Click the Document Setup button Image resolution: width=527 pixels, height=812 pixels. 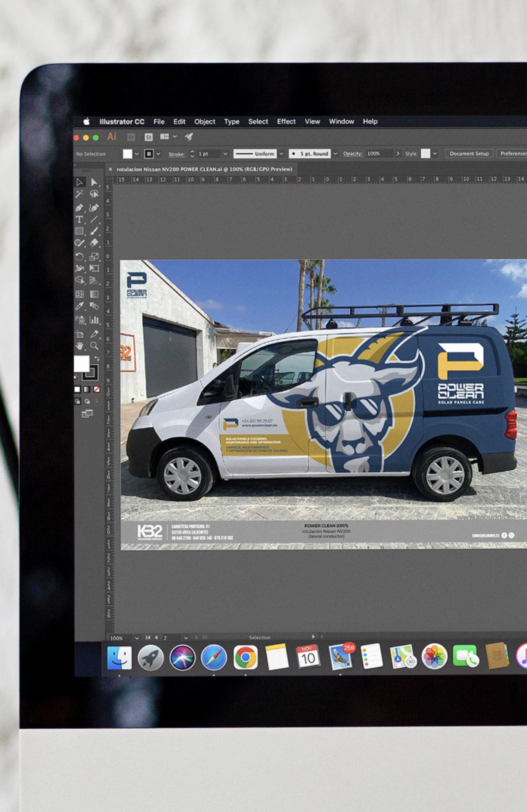pyautogui.click(x=469, y=154)
